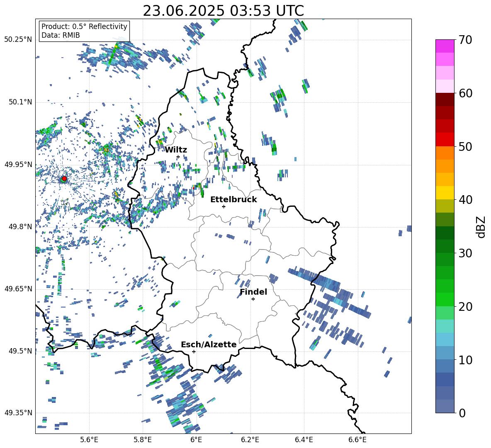The width and height of the screenshot is (491, 448).
Task: Click the 6.2°E longitude label
Action: [250, 440]
